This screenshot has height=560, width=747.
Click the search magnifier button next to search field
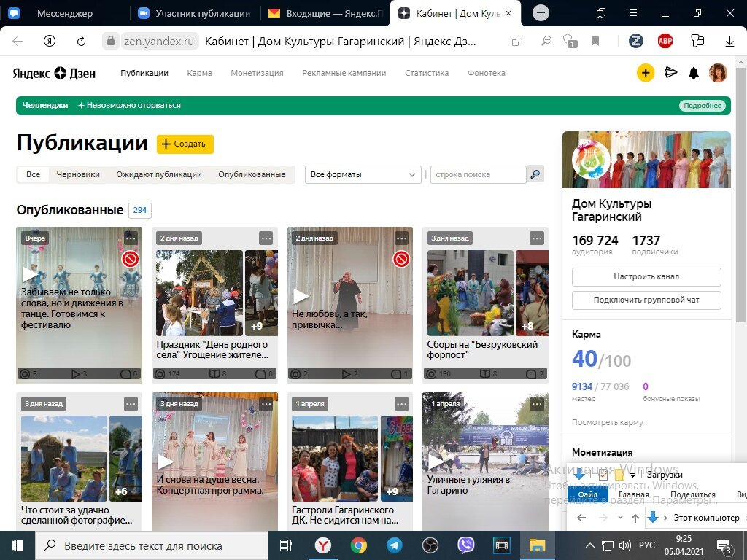coord(535,174)
